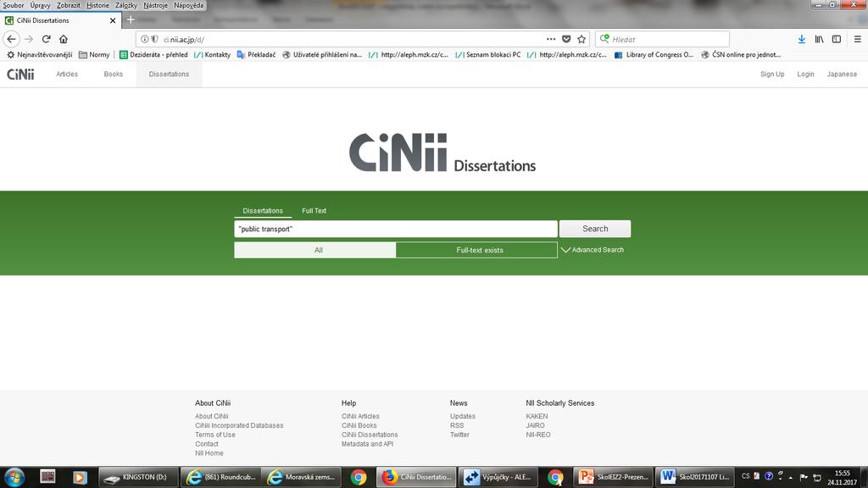Click the Search button
The width and height of the screenshot is (868, 488).
click(x=595, y=229)
